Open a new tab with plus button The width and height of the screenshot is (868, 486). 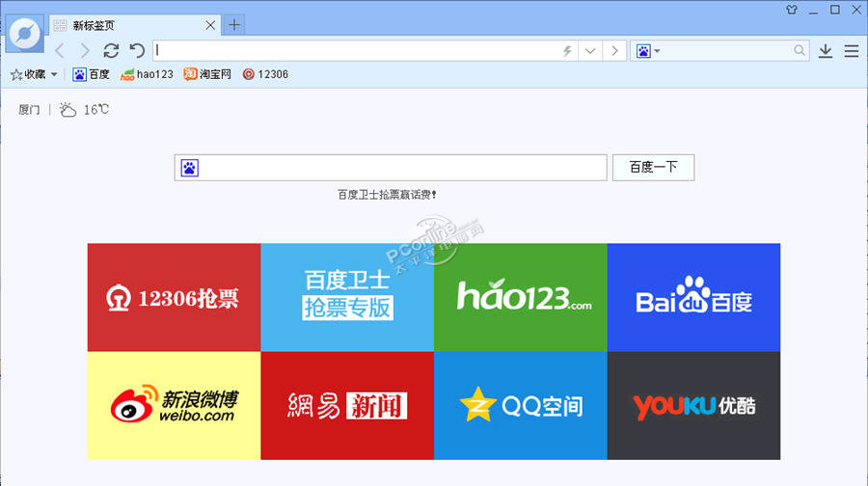pyautogui.click(x=234, y=25)
